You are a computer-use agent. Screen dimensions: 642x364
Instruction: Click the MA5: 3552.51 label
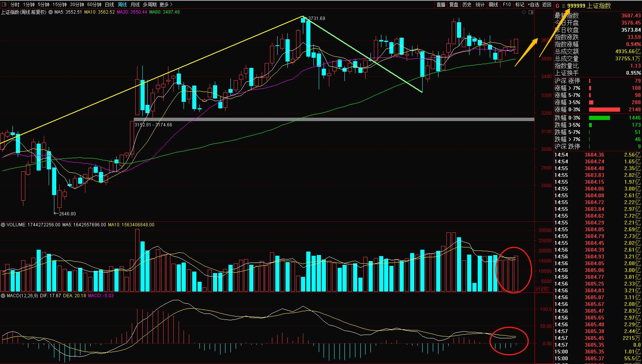[x=68, y=12]
